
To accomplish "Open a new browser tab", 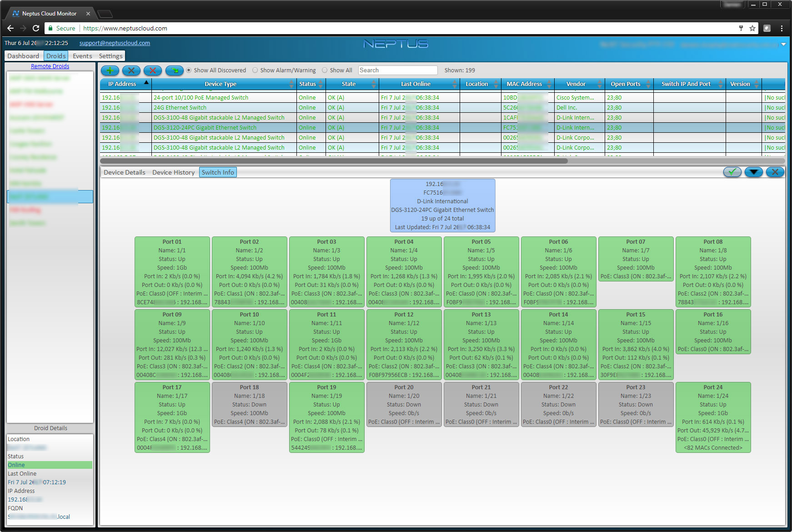I will point(105,14).
